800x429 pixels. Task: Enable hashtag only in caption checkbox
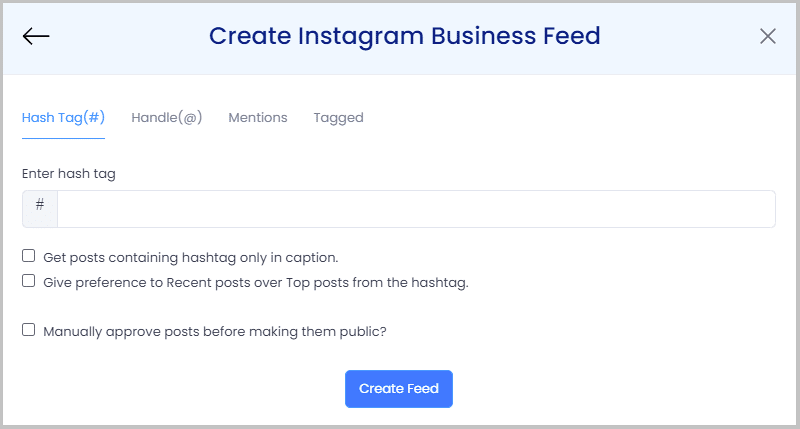coord(29,256)
